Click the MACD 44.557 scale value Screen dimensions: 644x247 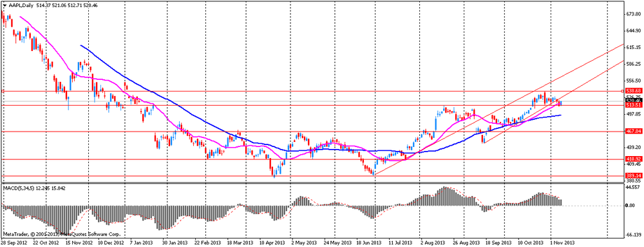click(x=632, y=186)
